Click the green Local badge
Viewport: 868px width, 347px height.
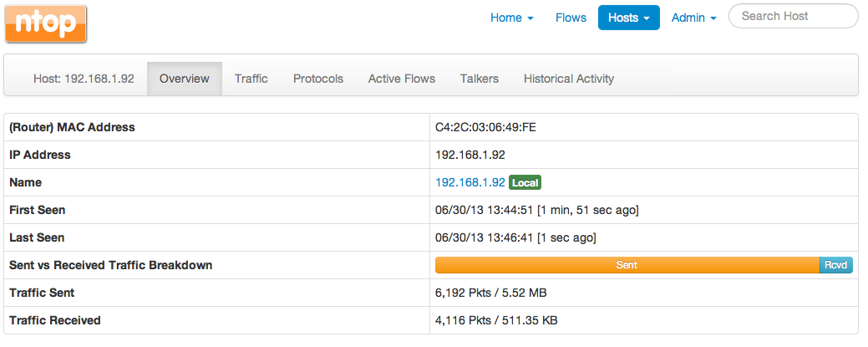(x=525, y=182)
